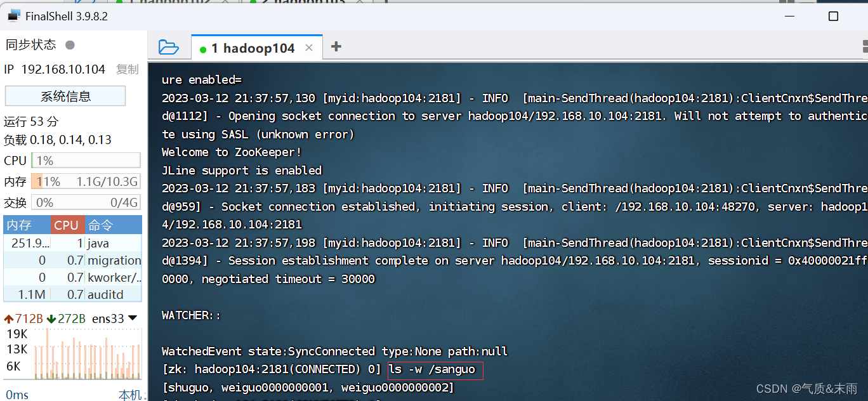This screenshot has height=401, width=868.
Task: Click the 负载 0.18, 0.14, 0.13 text
Action: [x=58, y=140]
